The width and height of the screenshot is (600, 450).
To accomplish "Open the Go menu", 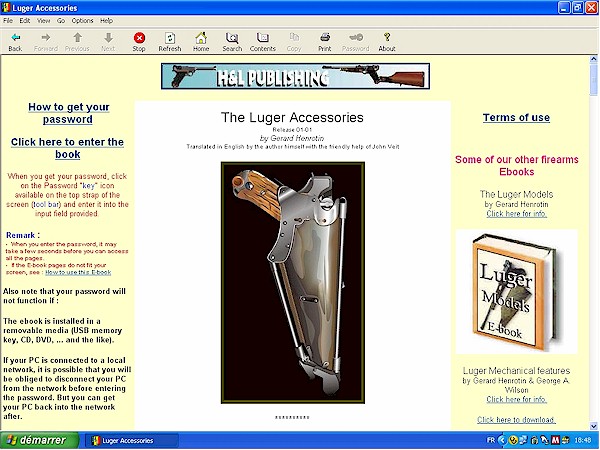I will point(61,21).
